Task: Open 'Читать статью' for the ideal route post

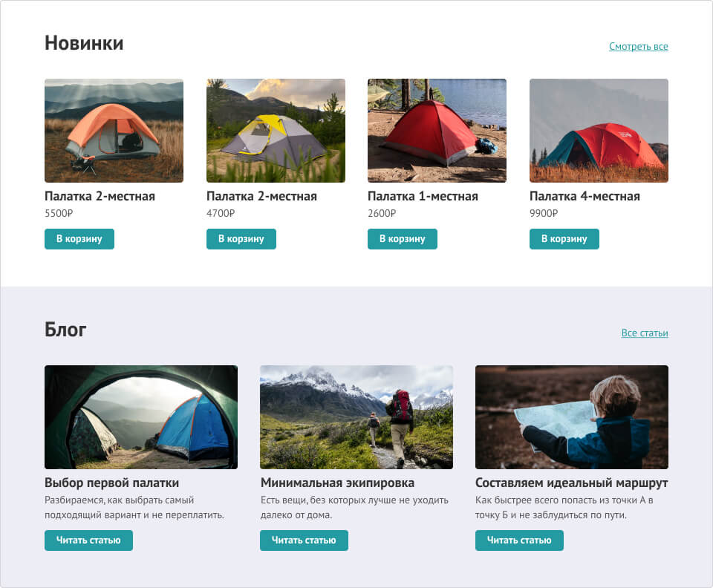Action: point(519,540)
